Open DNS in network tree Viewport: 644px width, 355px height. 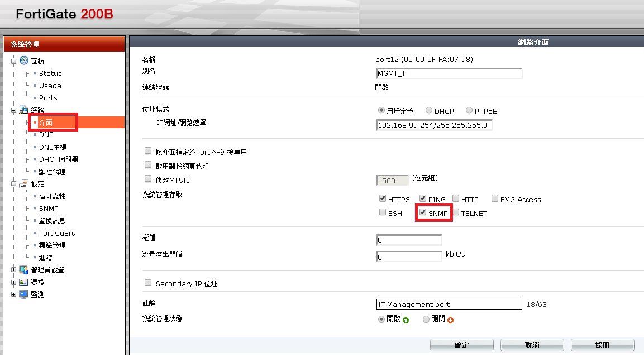[46, 135]
